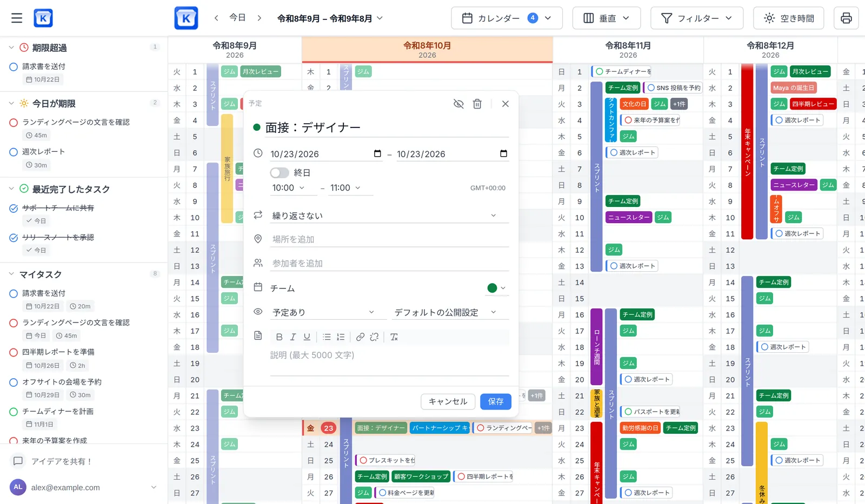Go to previous period arrow
The image size is (865, 504).
point(216,18)
